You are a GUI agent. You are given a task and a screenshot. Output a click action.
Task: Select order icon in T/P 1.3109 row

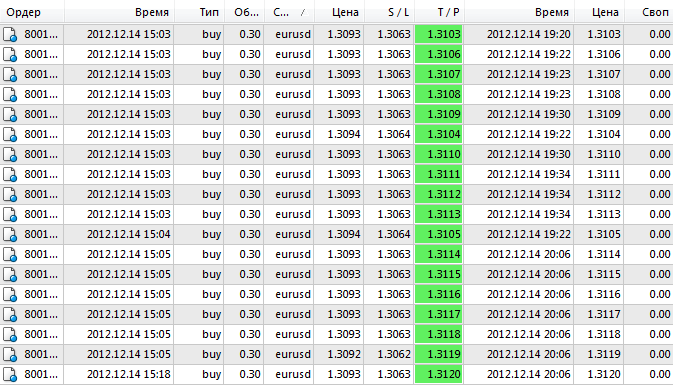[10, 115]
